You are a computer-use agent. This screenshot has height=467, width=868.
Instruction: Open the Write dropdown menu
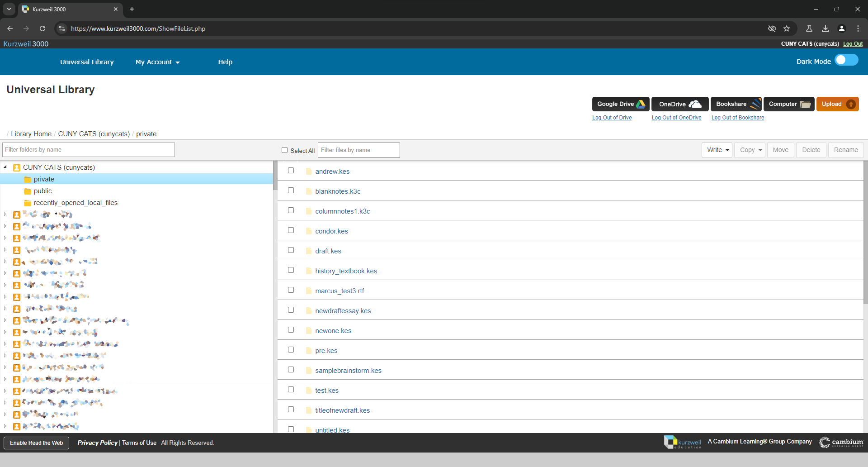pos(717,150)
